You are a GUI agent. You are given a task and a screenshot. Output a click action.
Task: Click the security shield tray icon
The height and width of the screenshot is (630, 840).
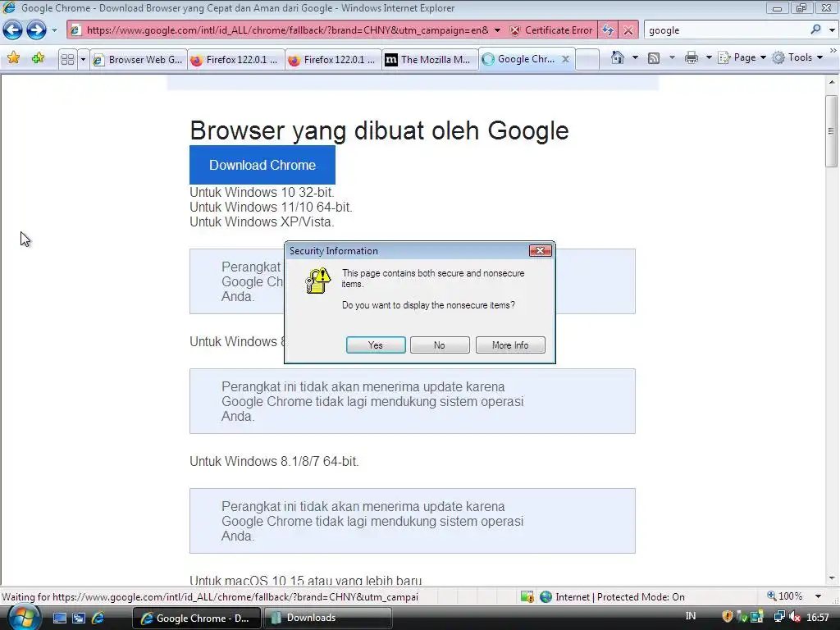point(727,617)
